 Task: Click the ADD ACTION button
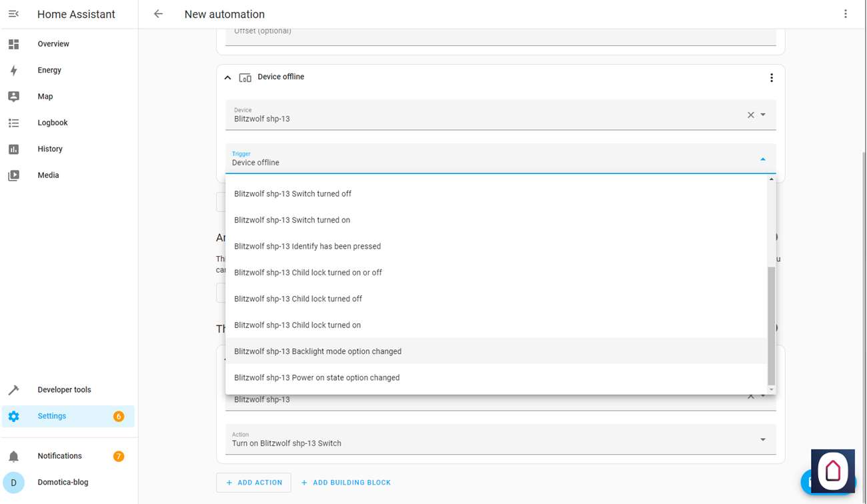253,483
